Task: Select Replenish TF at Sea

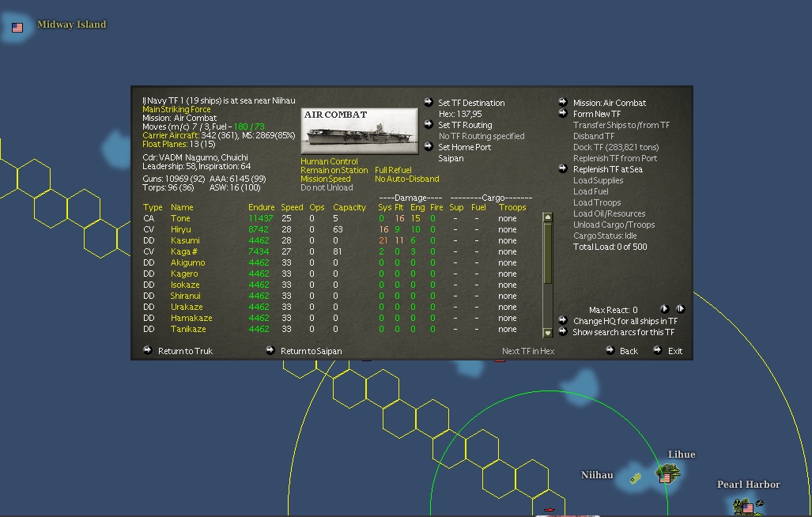Action: [x=607, y=169]
